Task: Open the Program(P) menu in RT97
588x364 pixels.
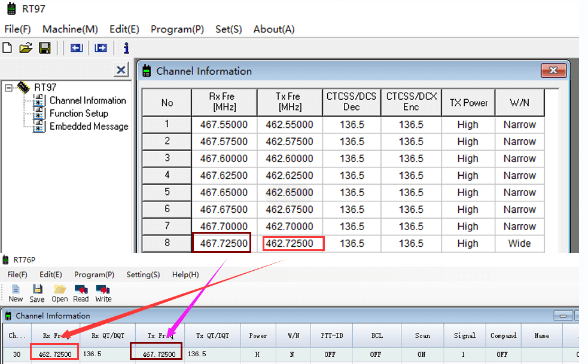Action: point(177,29)
